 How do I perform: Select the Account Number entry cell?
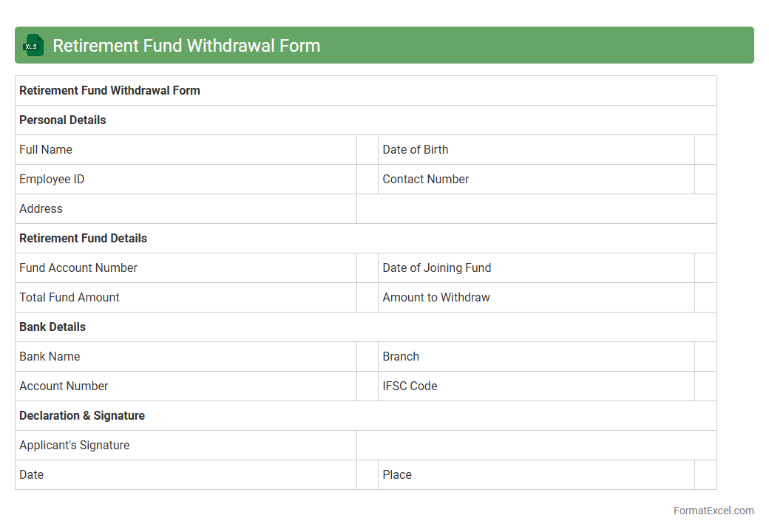coord(367,386)
